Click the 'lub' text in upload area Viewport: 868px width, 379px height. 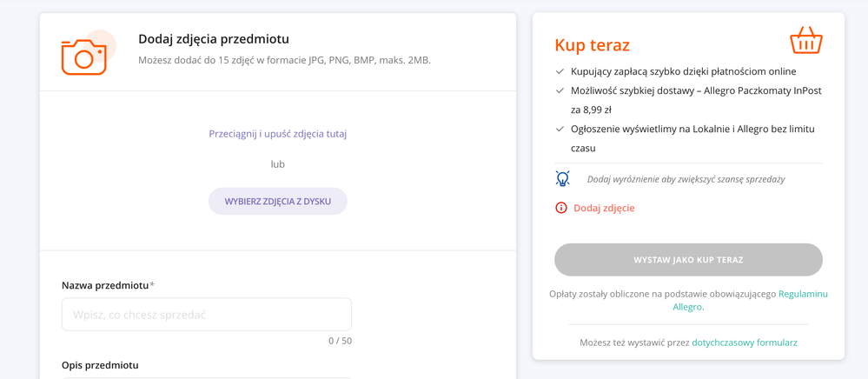[277, 164]
